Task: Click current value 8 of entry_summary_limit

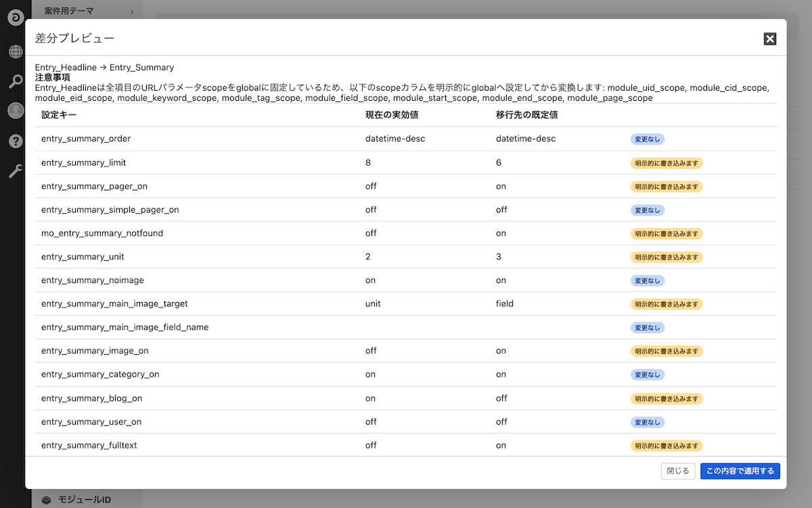Action: pyautogui.click(x=368, y=163)
